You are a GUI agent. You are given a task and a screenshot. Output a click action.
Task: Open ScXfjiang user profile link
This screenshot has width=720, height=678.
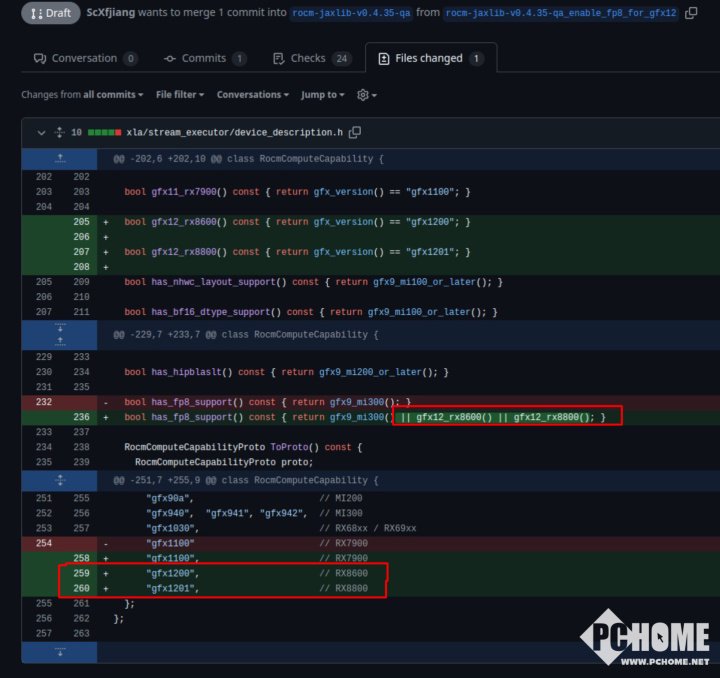pos(111,12)
